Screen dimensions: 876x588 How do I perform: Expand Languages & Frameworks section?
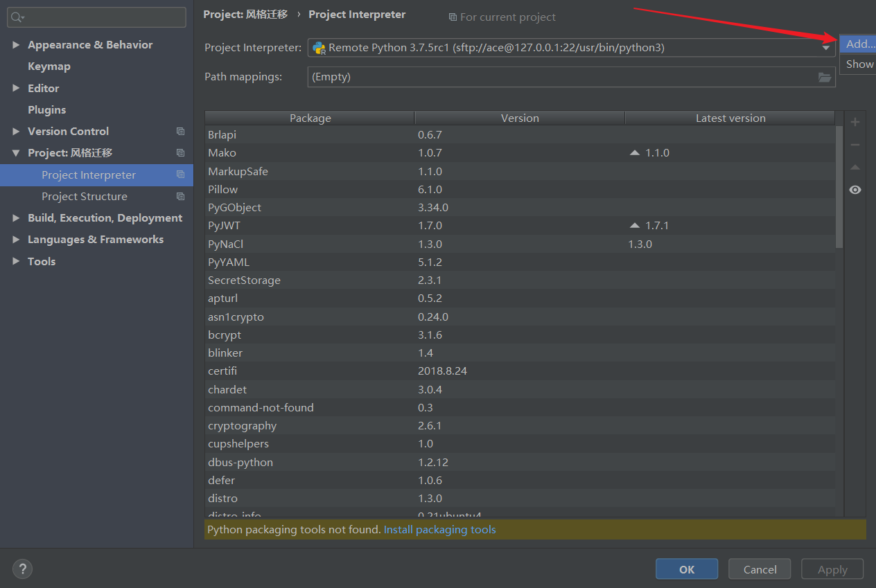pos(16,240)
